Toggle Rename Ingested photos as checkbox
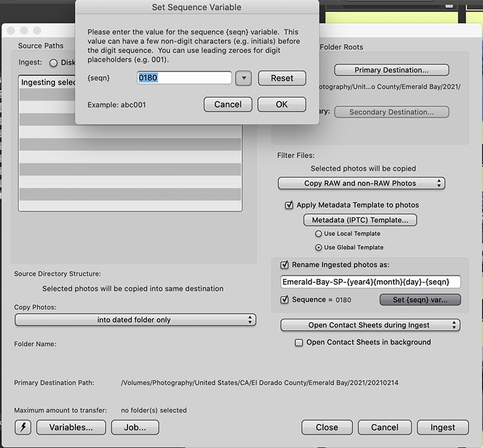Image resolution: width=483 pixels, height=448 pixels. (284, 264)
